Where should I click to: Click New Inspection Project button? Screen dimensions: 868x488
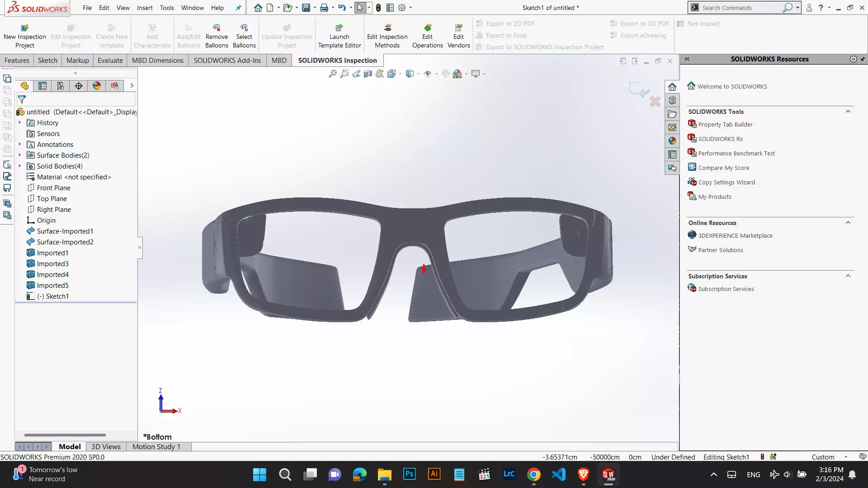point(25,36)
